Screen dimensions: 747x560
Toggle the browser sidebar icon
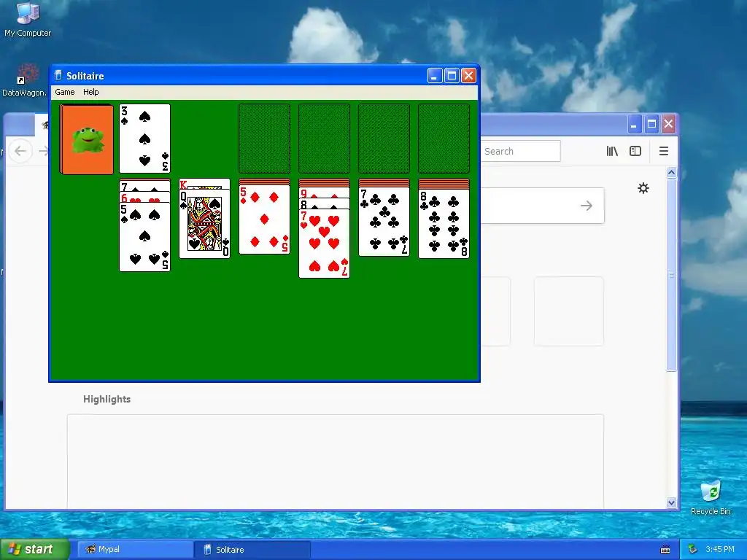(x=635, y=151)
